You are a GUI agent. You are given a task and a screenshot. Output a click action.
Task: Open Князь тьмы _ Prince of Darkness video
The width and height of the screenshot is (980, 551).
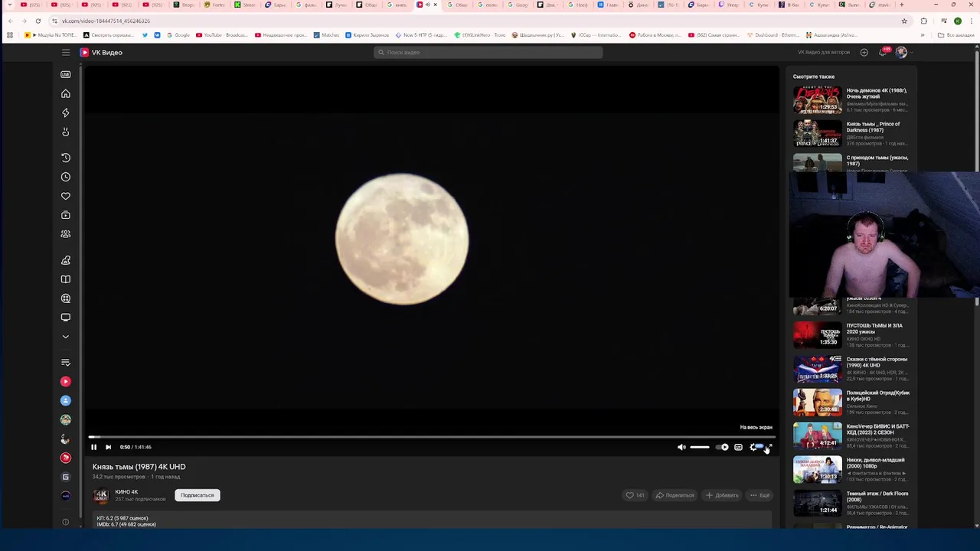[x=851, y=133]
